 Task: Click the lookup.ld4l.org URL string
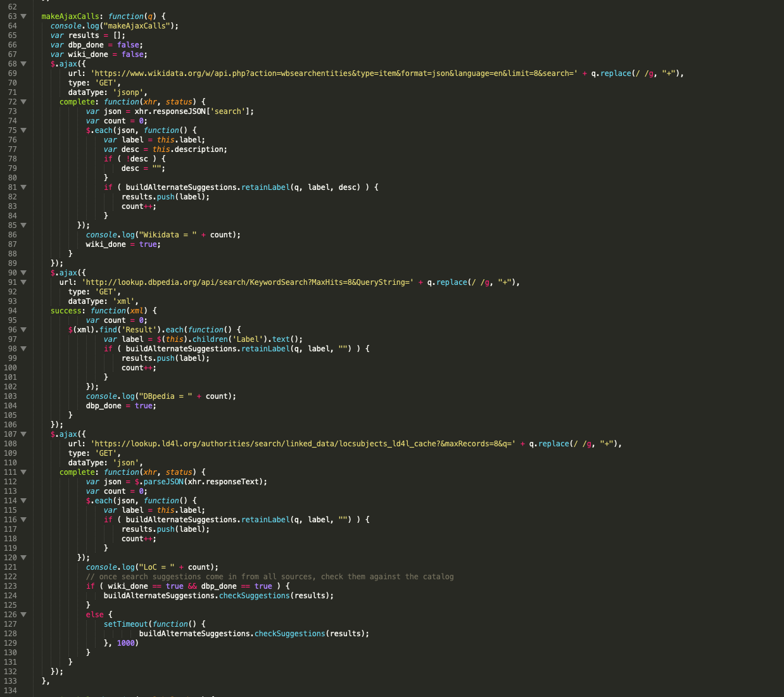[303, 444]
